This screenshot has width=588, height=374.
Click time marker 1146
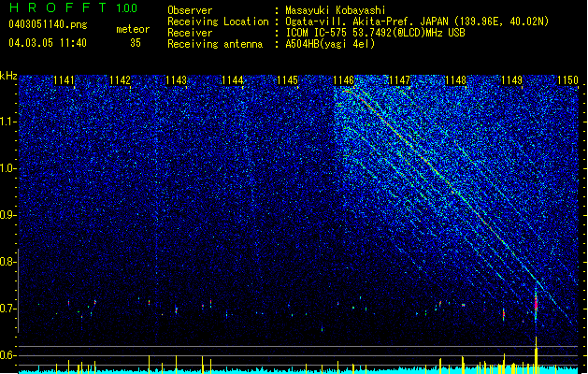click(x=343, y=80)
